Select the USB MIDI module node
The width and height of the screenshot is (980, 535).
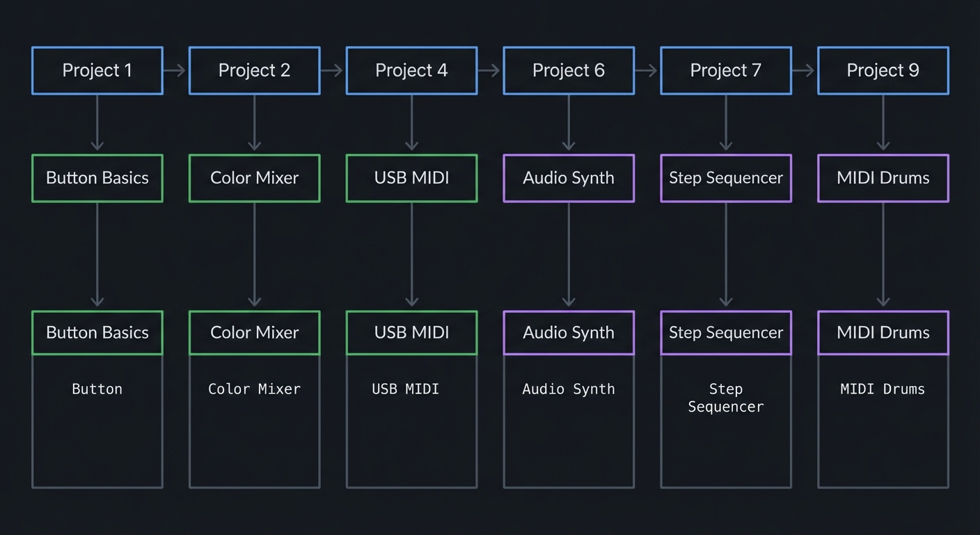pos(411,178)
